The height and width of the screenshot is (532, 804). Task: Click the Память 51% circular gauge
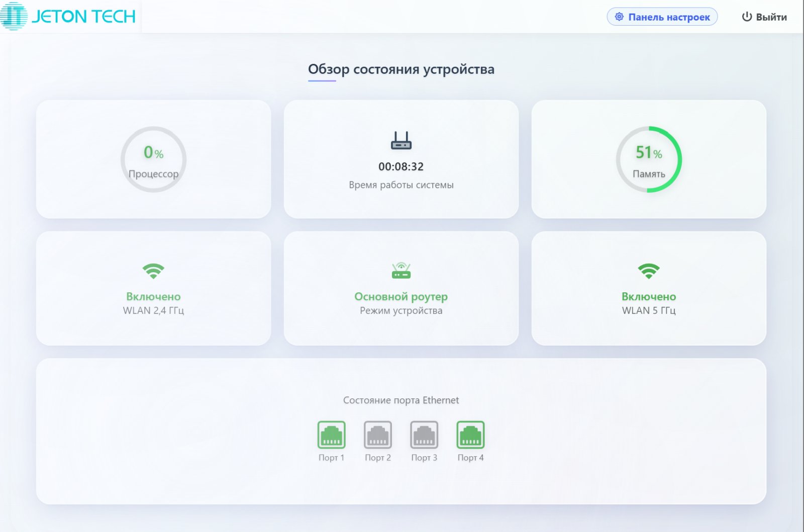point(649,159)
